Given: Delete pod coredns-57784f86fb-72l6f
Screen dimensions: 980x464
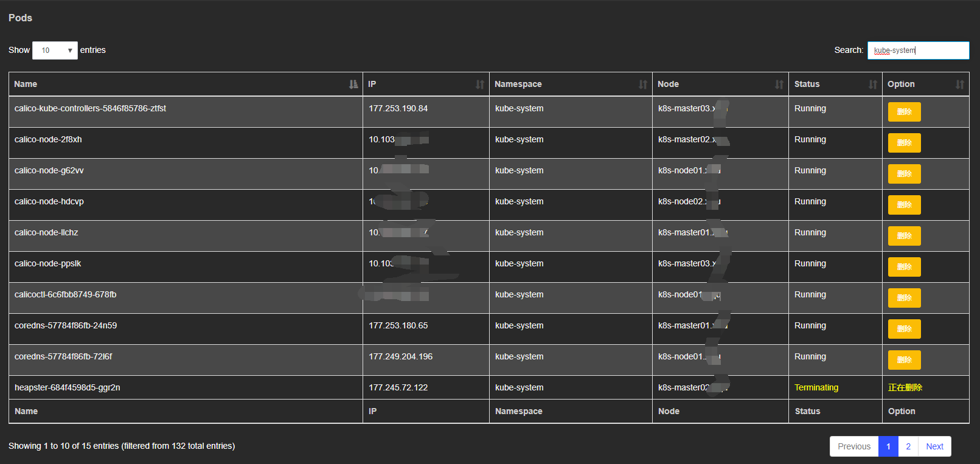Looking at the screenshot, I should point(904,360).
